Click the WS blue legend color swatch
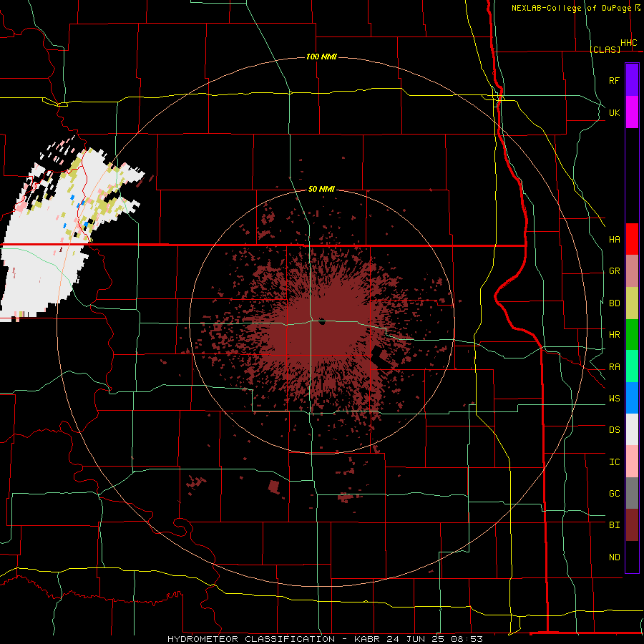Image resolution: width=644 pixels, height=644 pixels. click(x=632, y=398)
